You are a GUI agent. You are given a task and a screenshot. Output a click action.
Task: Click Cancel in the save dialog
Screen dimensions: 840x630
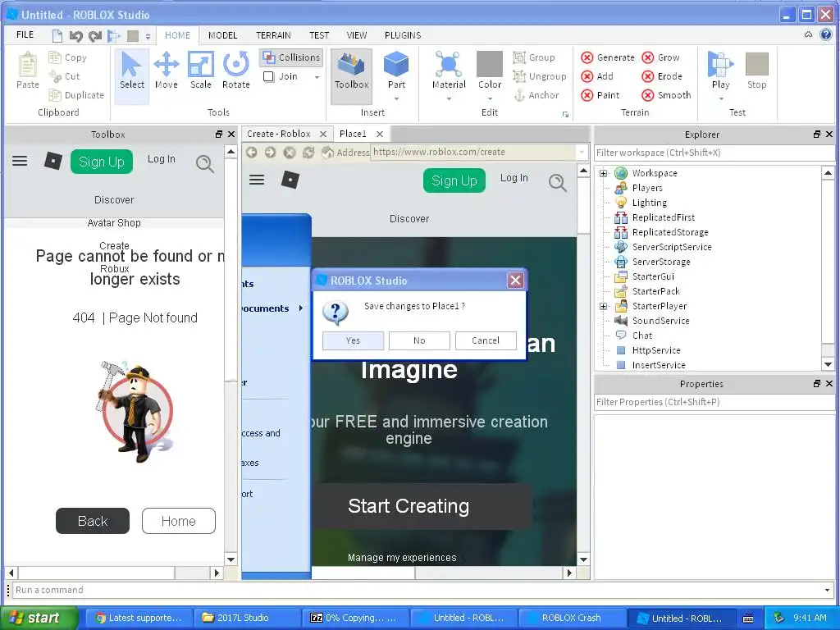click(486, 340)
